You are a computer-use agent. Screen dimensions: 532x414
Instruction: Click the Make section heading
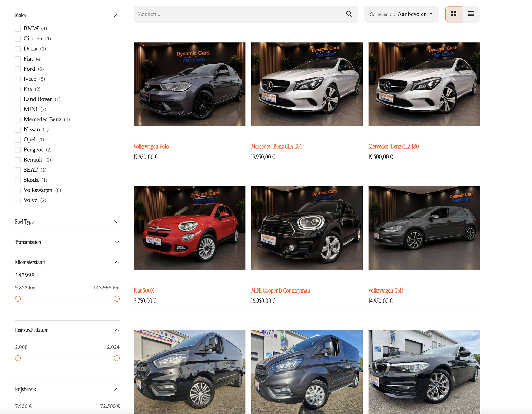tap(20, 15)
